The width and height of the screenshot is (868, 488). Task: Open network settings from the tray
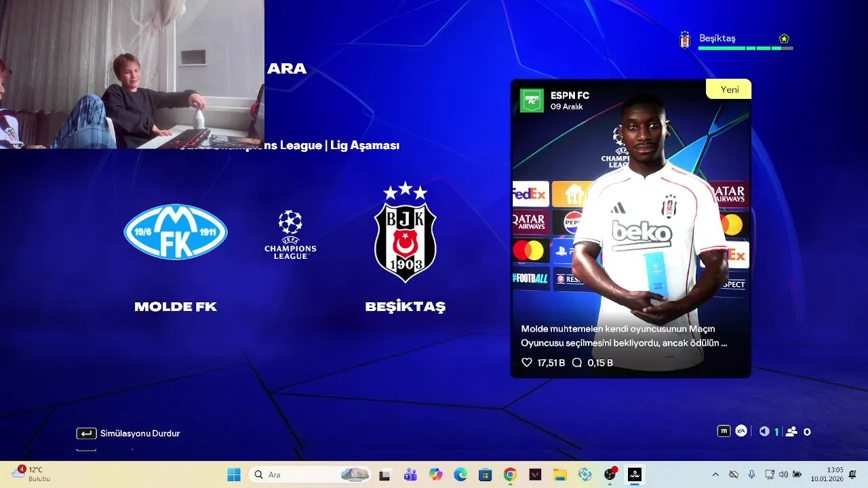pos(770,474)
